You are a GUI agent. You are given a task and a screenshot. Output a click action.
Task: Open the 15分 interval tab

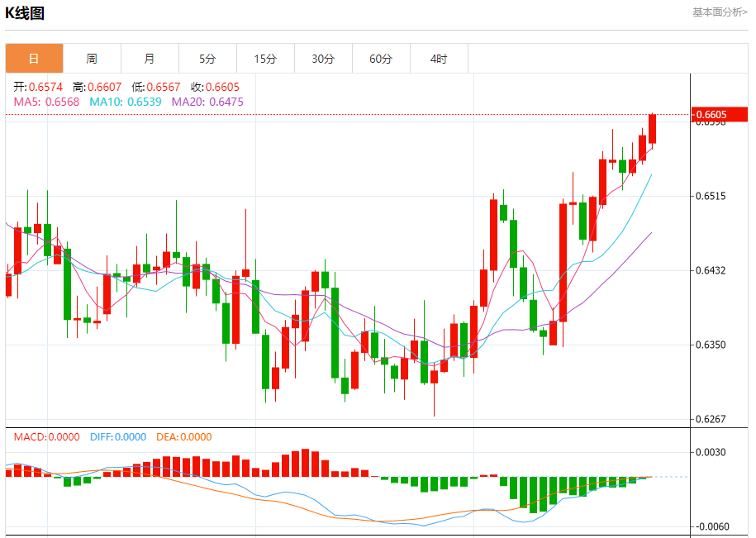tap(266, 59)
